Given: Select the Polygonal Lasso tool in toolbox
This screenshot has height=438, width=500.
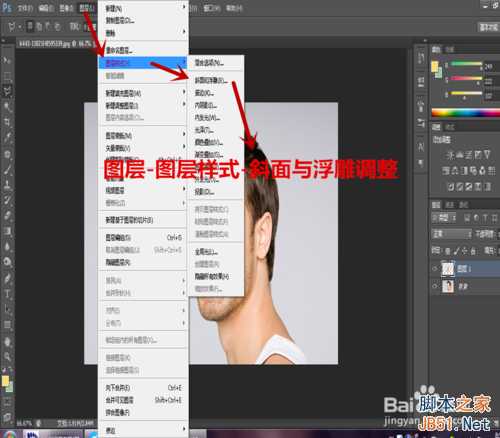Looking at the screenshot, I should [7, 91].
